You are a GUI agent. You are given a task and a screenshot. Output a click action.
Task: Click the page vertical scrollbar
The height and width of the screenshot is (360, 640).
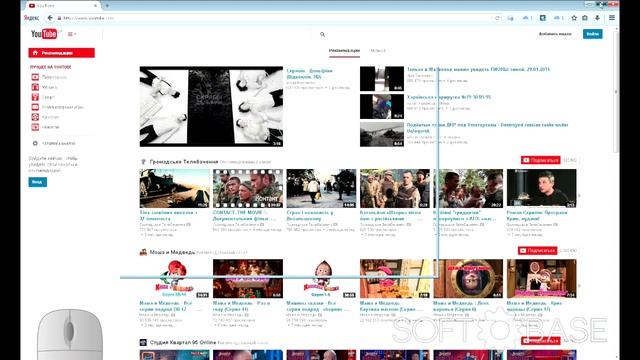pyautogui.click(x=616, y=92)
